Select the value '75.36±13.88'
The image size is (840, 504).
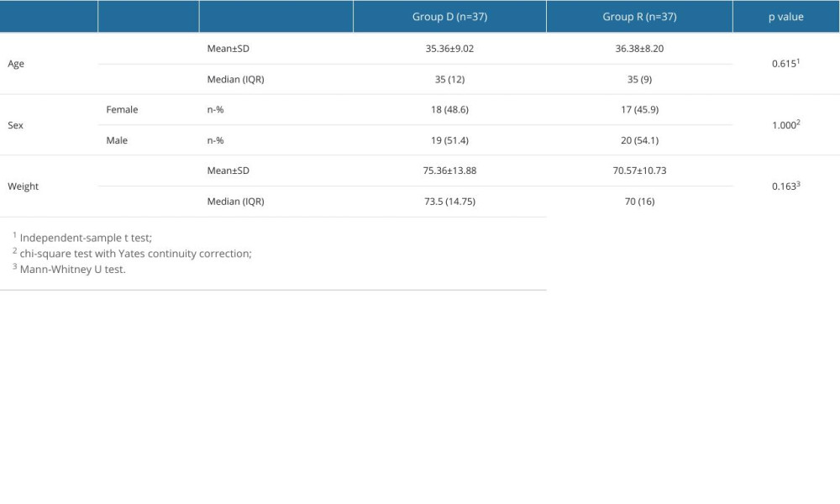tap(449, 171)
